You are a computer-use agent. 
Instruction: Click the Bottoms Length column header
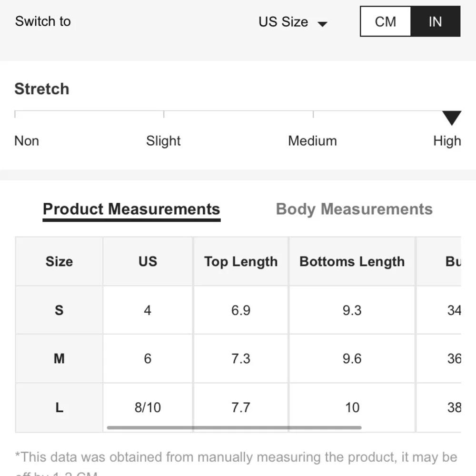(x=352, y=261)
